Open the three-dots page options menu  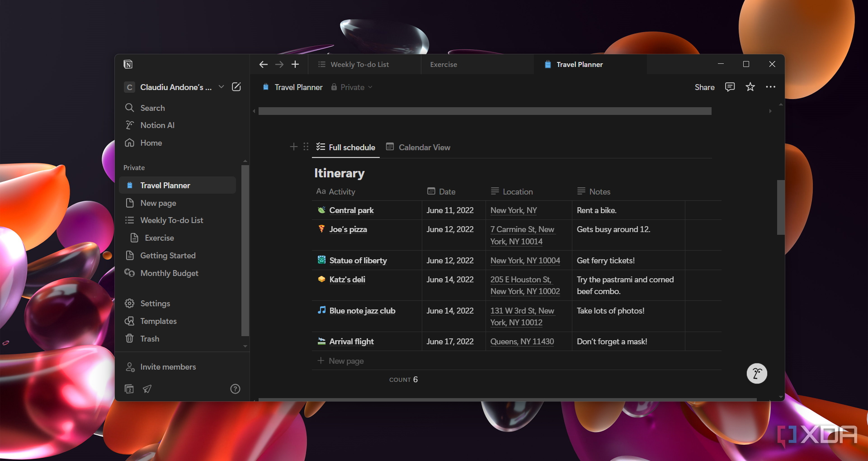(770, 87)
